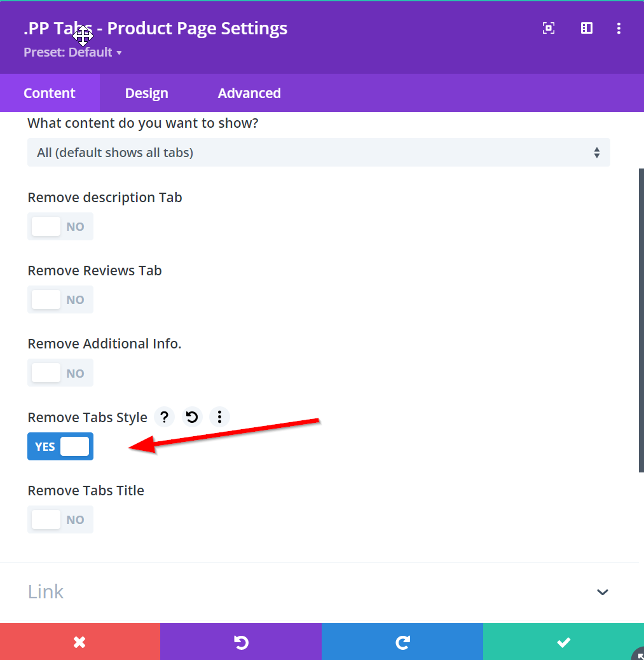Turn on Remove Reviews Tab
This screenshot has height=660, width=644.
pyautogui.click(x=60, y=299)
